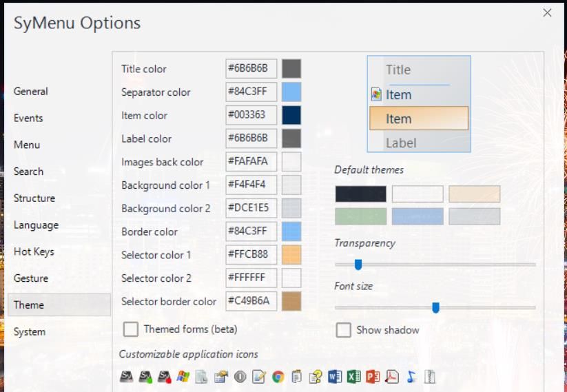Click the clipboard list icon
Screen dimensions: 567x392
tap(297, 377)
